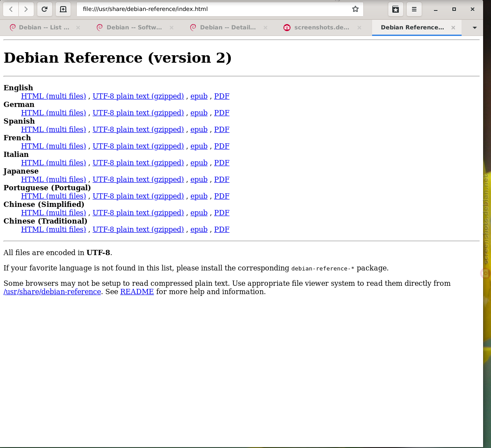The image size is (491, 448).
Task: Close the 'Debian -- Detail...' tab
Action: [x=265, y=28]
